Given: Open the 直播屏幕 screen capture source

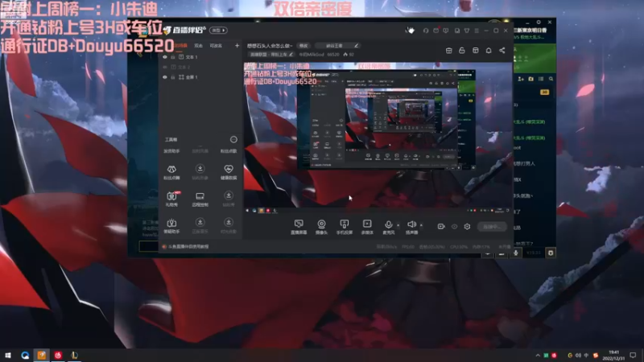Looking at the screenshot, I should pos(299,227).
